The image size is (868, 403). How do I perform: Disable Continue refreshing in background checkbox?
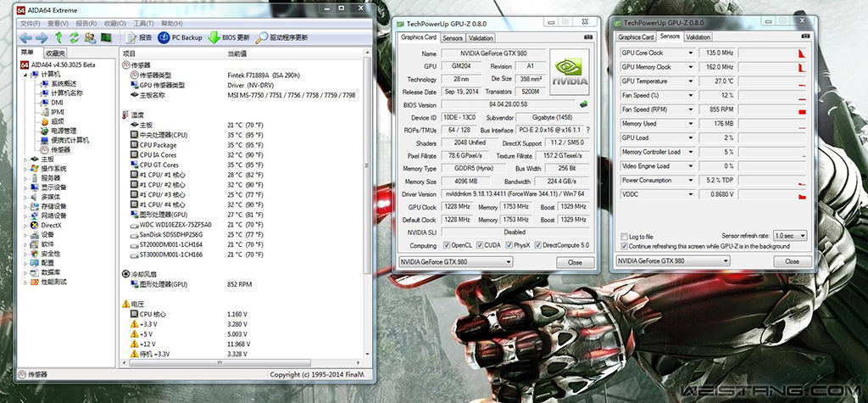tap(625, 246)
